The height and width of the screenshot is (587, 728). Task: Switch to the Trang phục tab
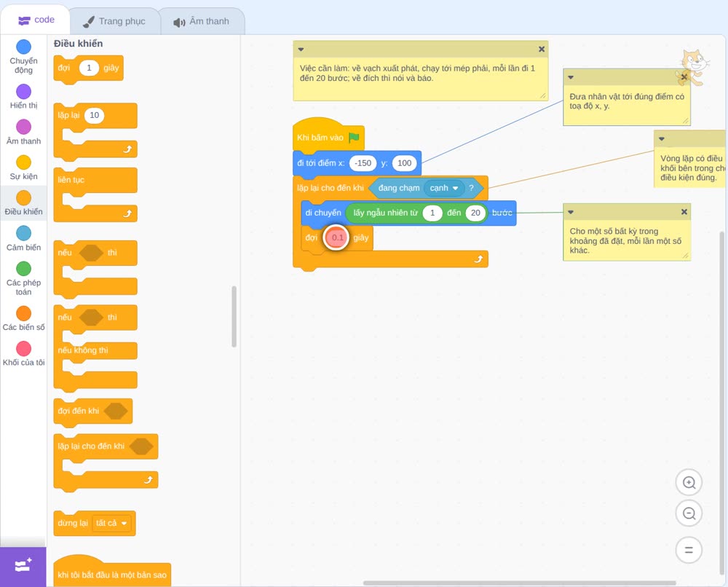pyautogui.click(x=114, y=21)
